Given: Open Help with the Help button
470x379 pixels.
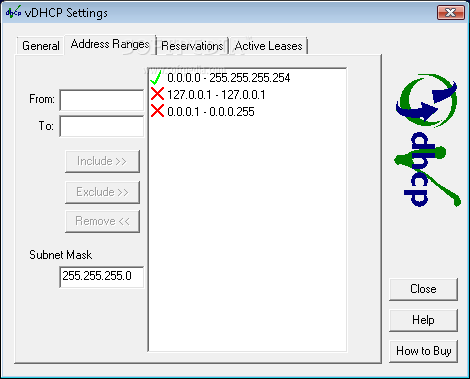Looking at the screenshot, I should coord(423,320).
